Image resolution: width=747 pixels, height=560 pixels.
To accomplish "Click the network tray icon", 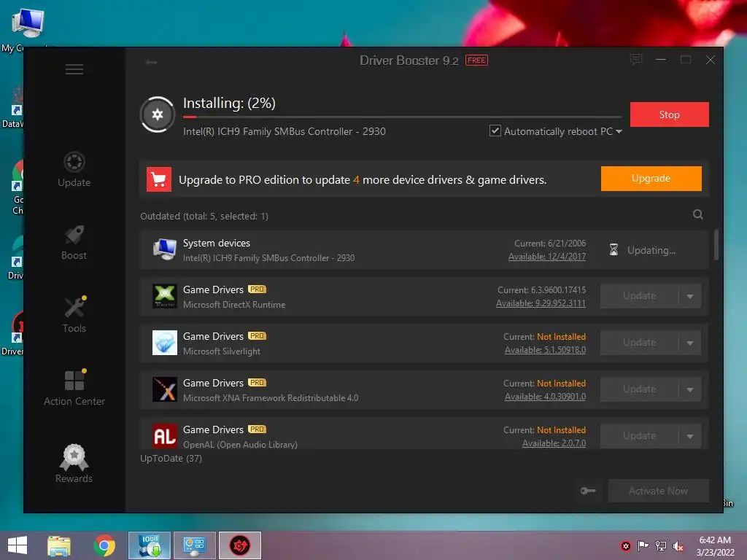I will (x=661, y=545).
